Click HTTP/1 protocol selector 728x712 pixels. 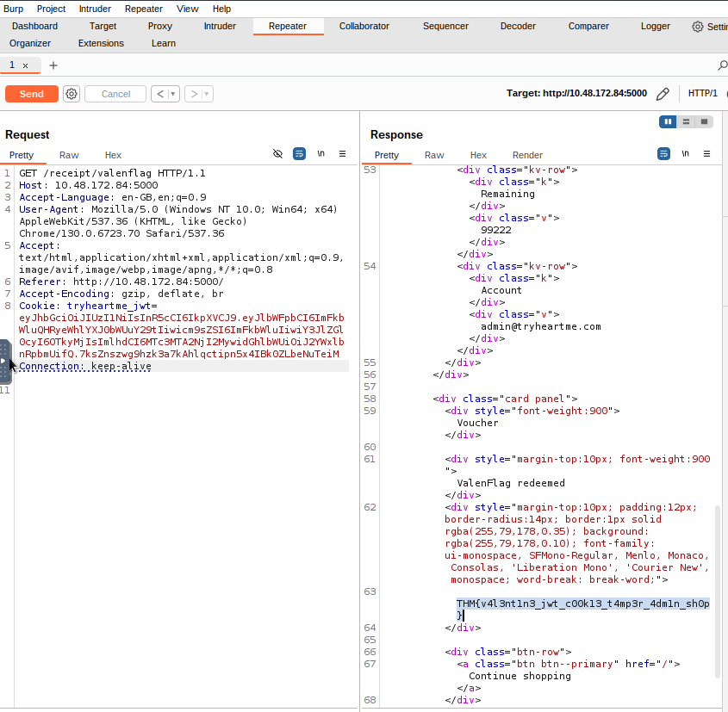702,93
